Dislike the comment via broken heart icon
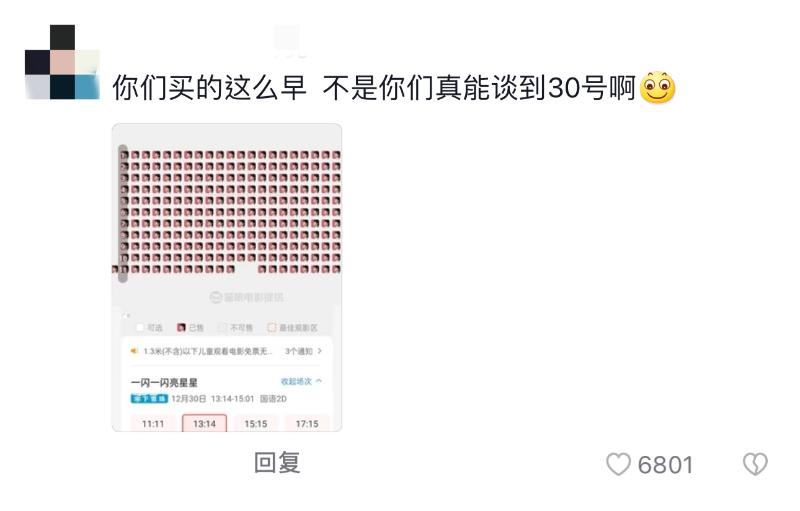Viewport: 800px width, 511px height. tap(755, 464)
